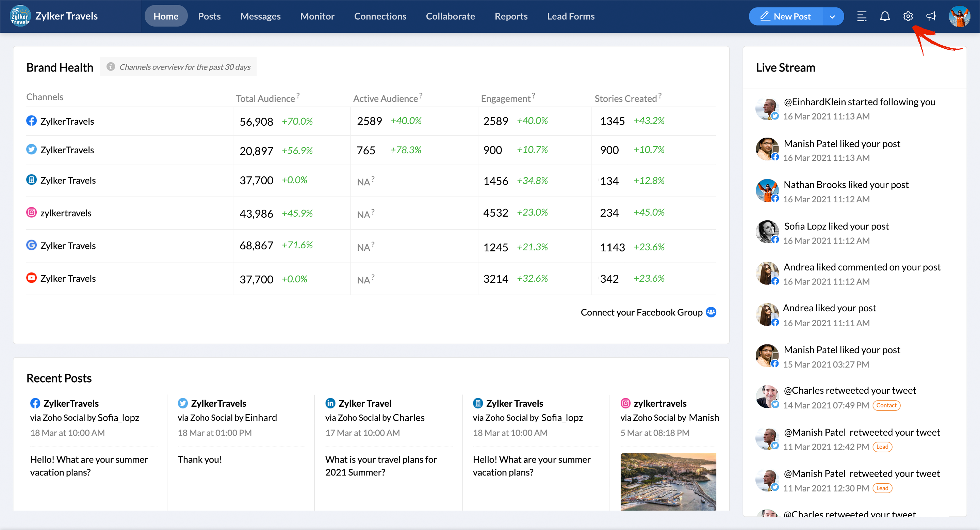This screenshot has height=530, width=980.
Task: Click the Google icon for Zylker Travels
Action: [x=31, y=245]
